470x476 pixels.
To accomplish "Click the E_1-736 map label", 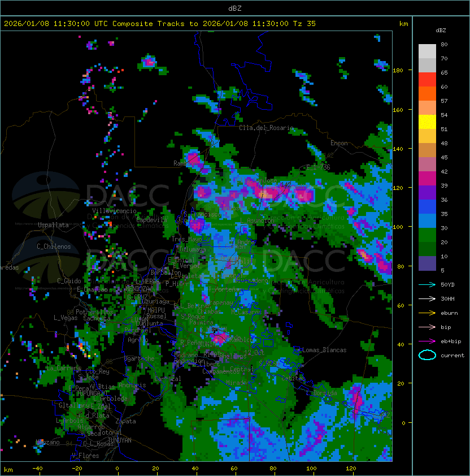I will click(318, 167).
